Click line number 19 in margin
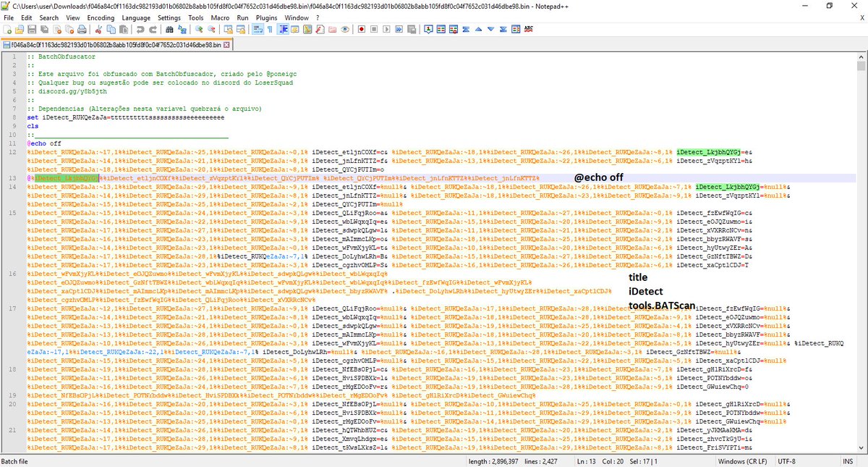 (12, 395)
